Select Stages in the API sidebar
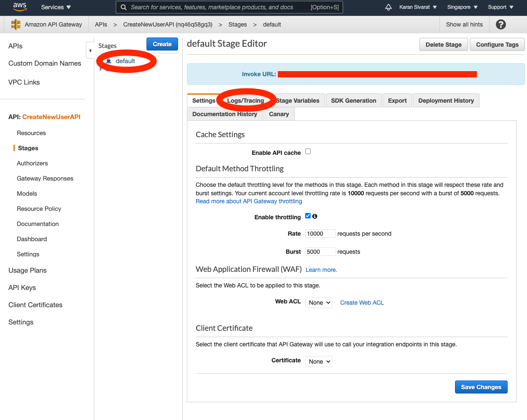This screenshot has width=527, height=420. (x=28, y=148)
